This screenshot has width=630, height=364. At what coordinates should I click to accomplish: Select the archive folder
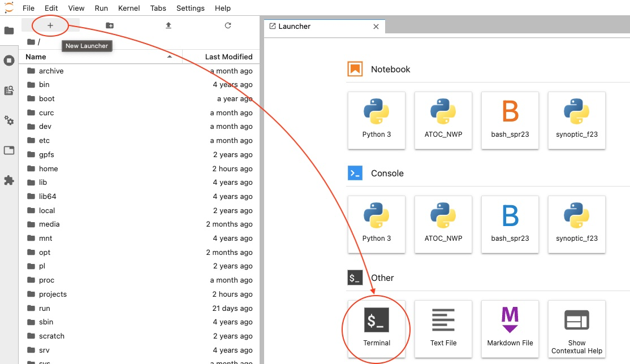point(140,71)
